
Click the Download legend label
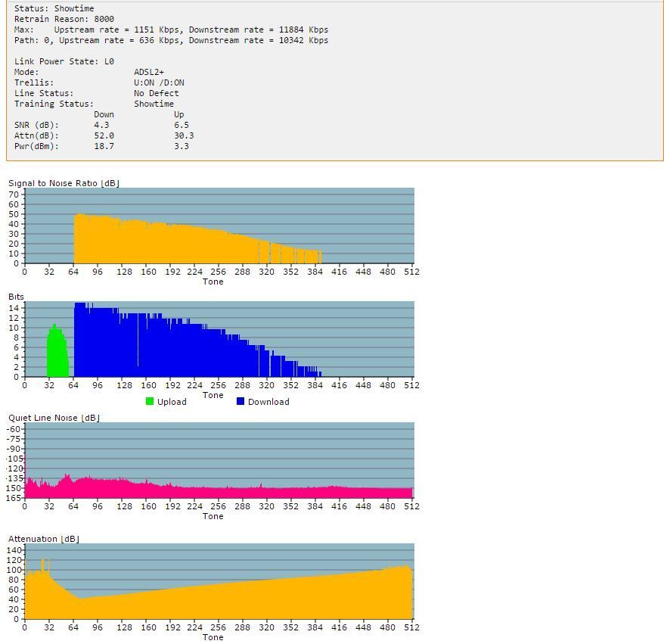click(268, 402)
